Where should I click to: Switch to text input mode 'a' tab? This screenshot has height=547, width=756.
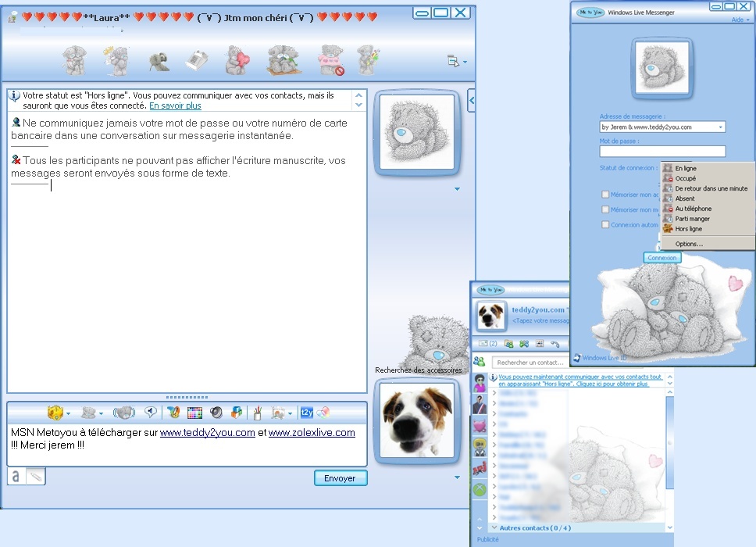point(16,477)
